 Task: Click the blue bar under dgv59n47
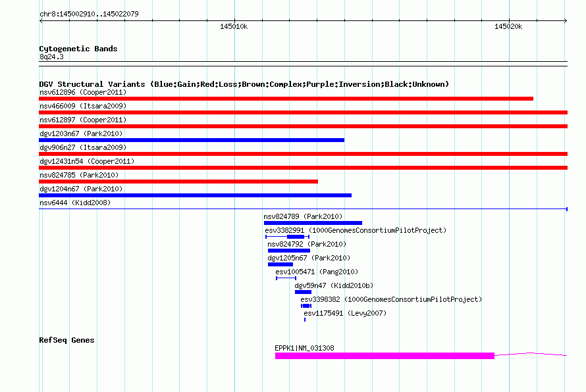click(303, 292)
